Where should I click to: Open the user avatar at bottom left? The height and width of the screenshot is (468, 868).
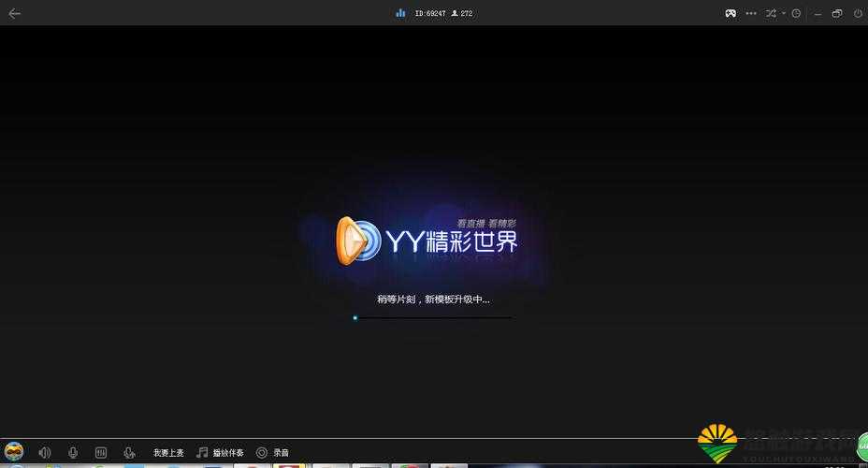(14, 451)
